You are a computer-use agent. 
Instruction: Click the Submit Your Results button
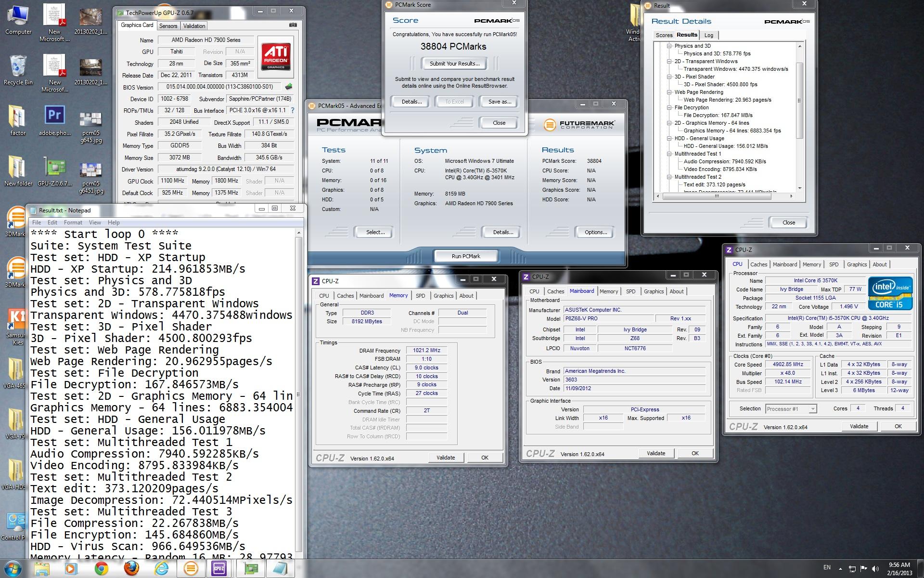pyautogui.click(x=454, y=64)
